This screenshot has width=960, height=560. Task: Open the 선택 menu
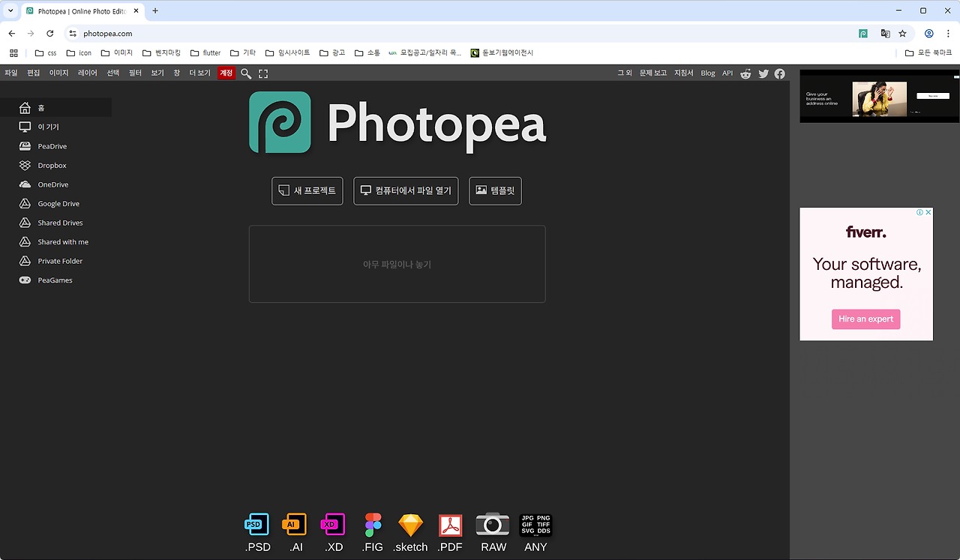click(112, 73)
